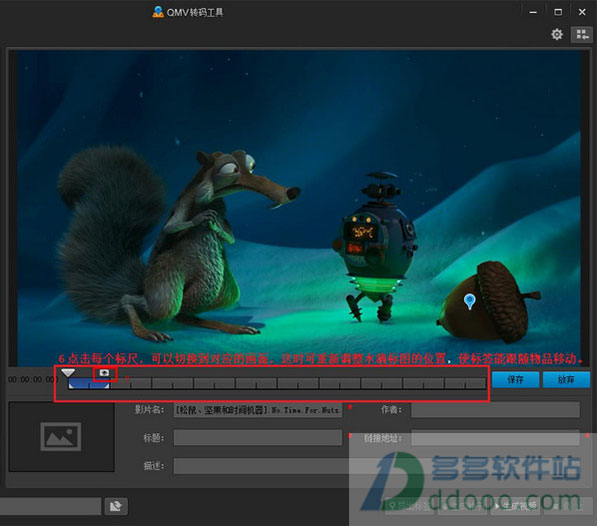Close the QMV转码工具 window
This screenshot has width=597, height=526.
point(582,12)
